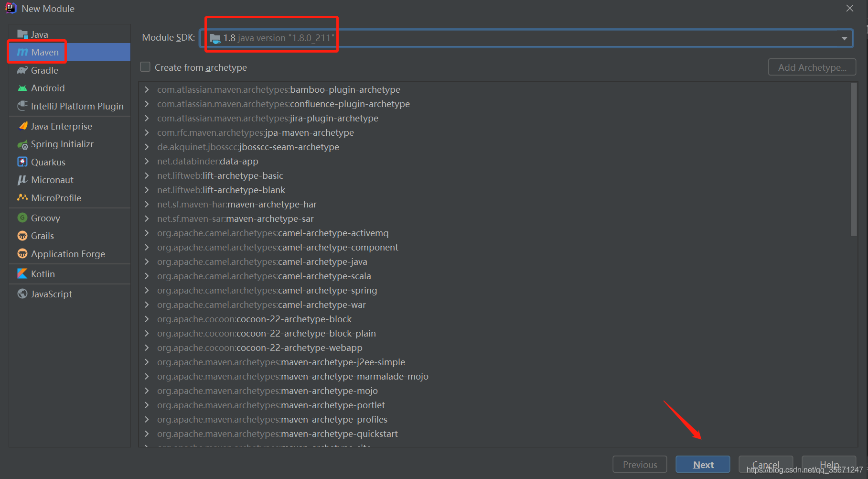Image resolution: width=868 pixels, height=479 pixels.
Task: Pick Kotlin module type
Action: (x=70, y=273)
